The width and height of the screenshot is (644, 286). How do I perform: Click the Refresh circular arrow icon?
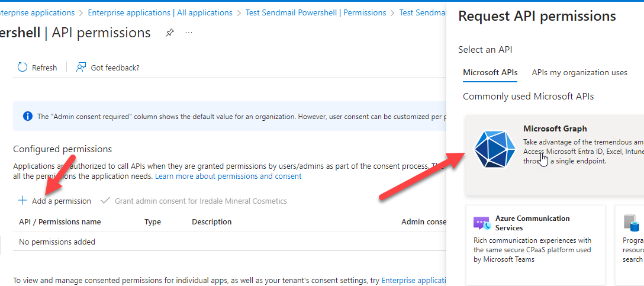(22, 68)
